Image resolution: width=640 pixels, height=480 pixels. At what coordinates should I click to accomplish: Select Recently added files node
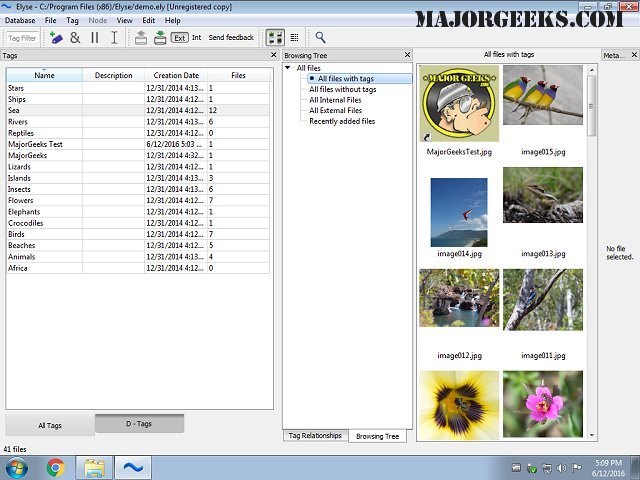tap(342, 121)
